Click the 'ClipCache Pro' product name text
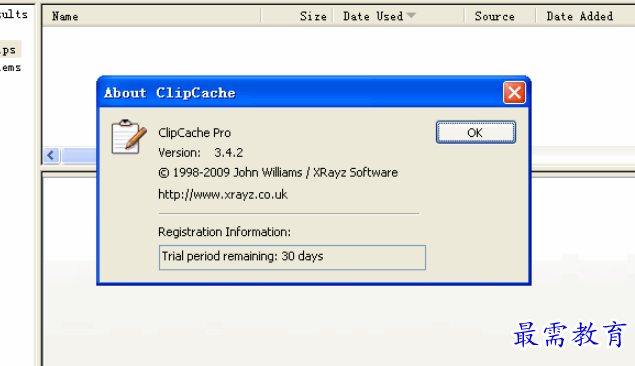Viewport: 635px width, 366px height. tap(194, 133)
